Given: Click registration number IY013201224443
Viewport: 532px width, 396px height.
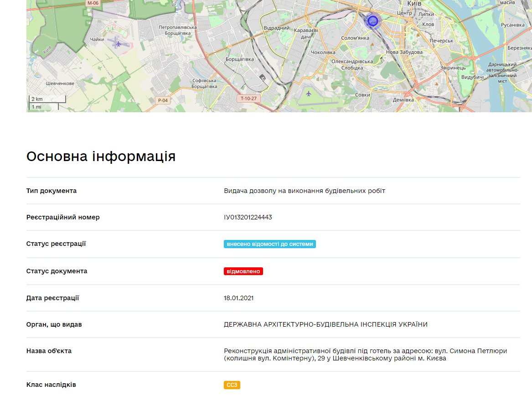Looking at the screenshot, I should pos(248,217).
